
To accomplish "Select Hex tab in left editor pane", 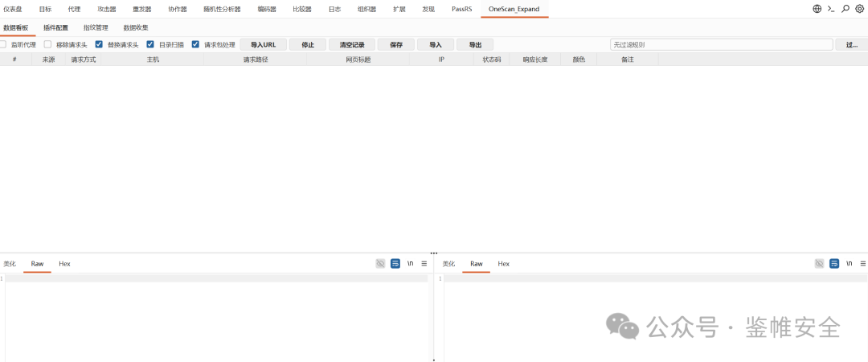I will click(x=65, y=264).
